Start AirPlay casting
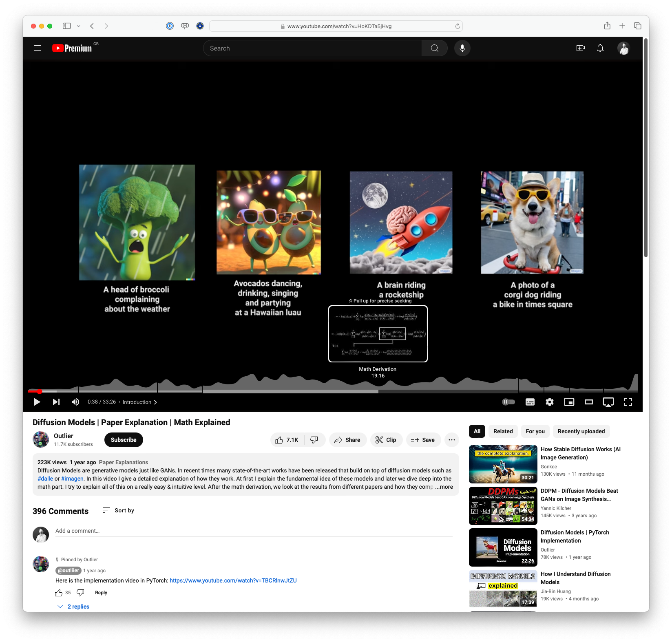 608,402
